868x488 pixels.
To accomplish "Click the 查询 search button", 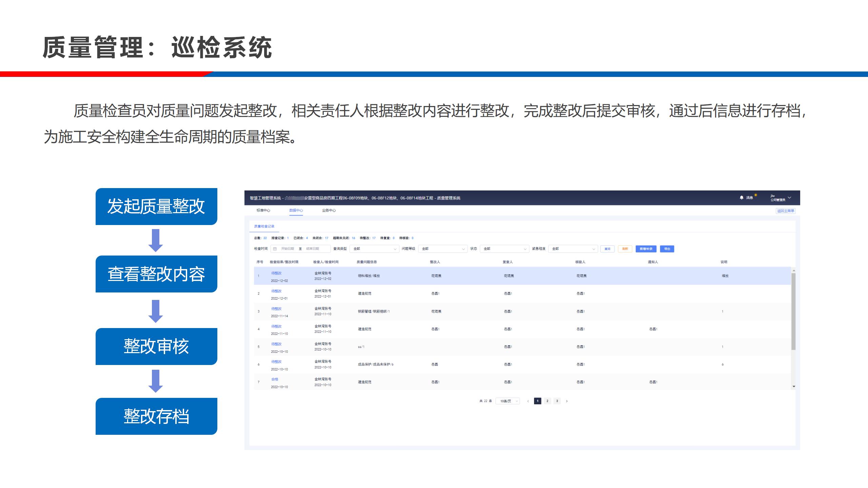I will pyautogui.click(x=607, y=249).
